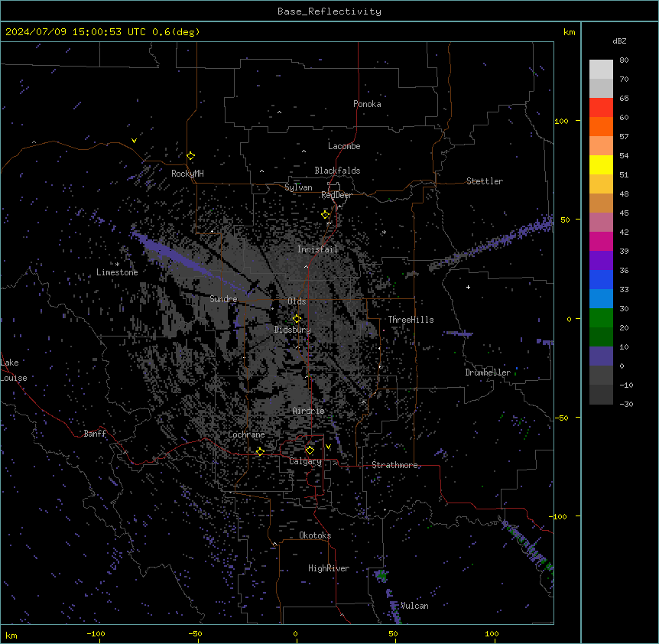Select the RedDeer city label
659x644 pixels.
[336, 196]
